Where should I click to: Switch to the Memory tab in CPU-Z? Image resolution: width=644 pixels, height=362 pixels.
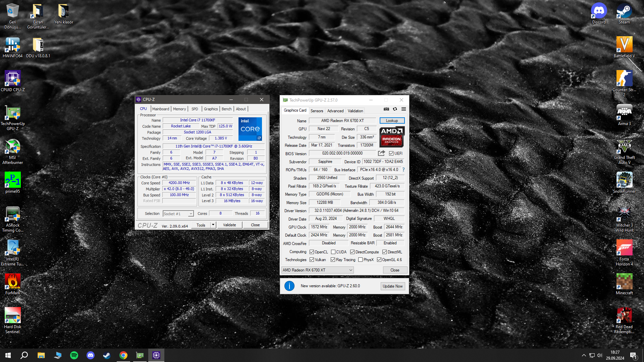179,109
